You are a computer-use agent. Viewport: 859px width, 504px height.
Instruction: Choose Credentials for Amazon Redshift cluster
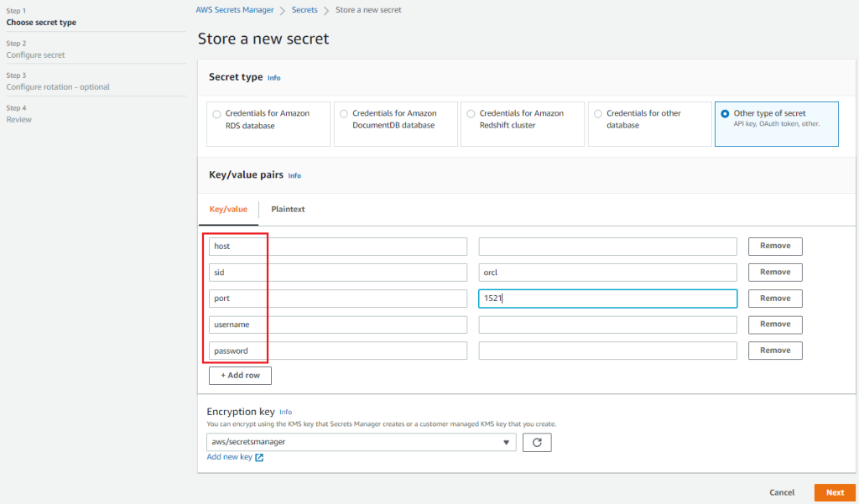[471, 114]
